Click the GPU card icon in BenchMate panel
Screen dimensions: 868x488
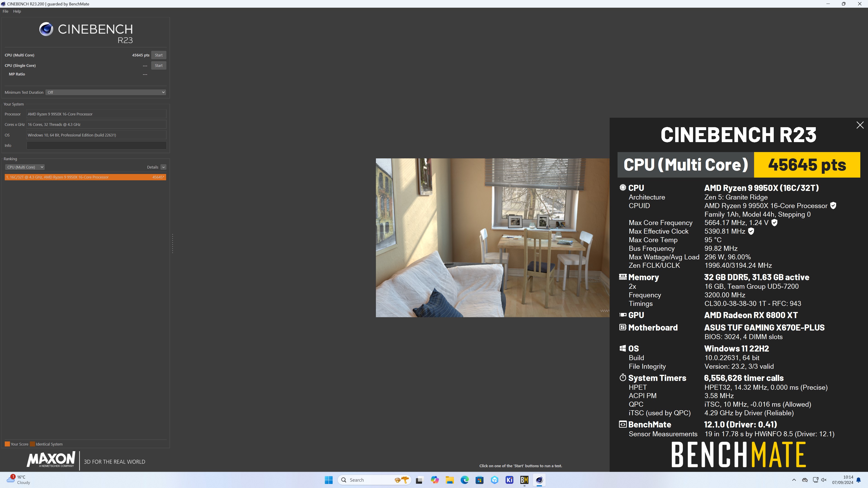[x=623, y=315]
